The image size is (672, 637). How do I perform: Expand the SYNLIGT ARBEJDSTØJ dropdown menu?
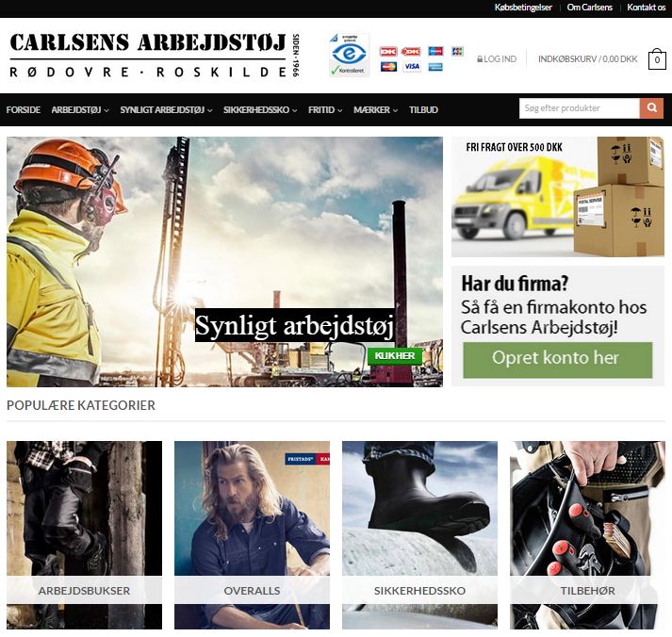[166, 109]
